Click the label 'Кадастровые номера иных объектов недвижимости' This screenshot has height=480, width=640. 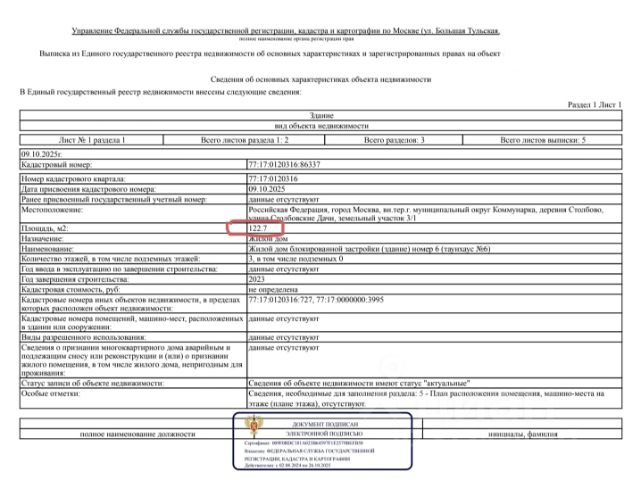(x=131, y=304)
